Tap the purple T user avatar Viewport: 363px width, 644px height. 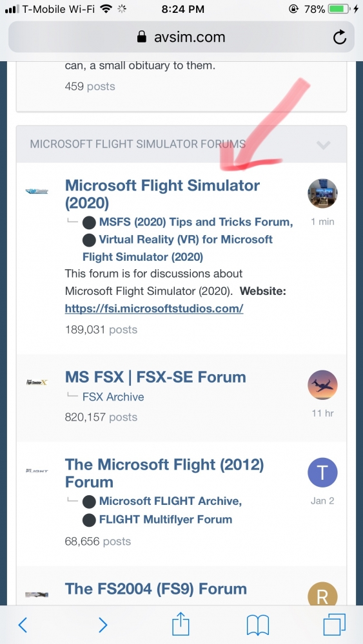[323, 473]
